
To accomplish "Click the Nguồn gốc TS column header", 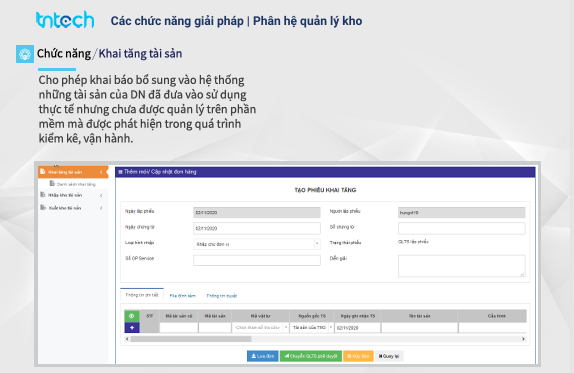I will (x=312, y=316).
